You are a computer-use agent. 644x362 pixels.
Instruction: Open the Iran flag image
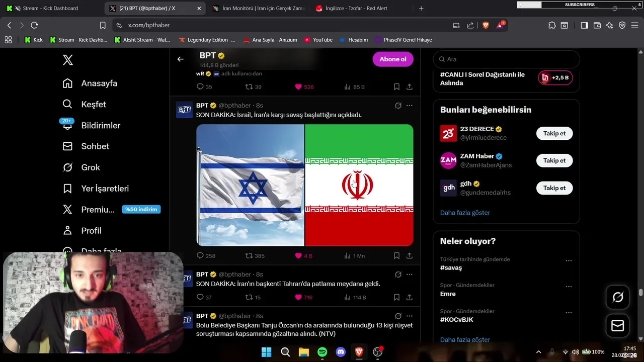click(x=359, y=185)
